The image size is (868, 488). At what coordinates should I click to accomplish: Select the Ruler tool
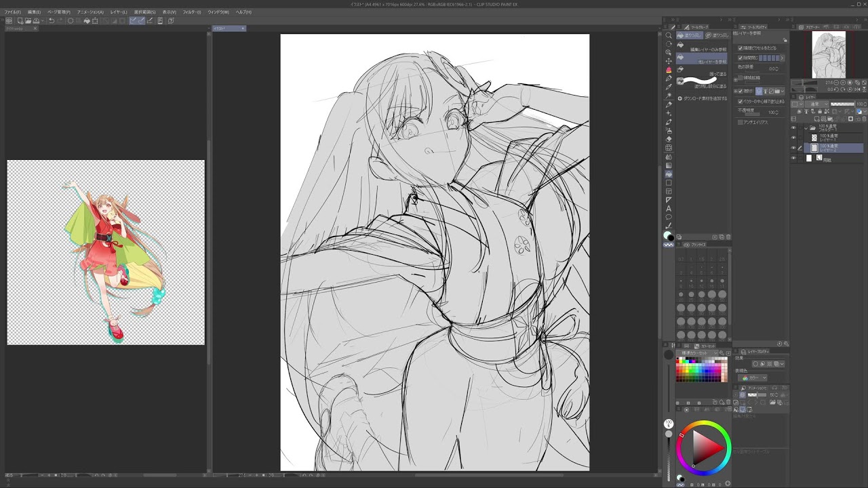click(669, 200)
